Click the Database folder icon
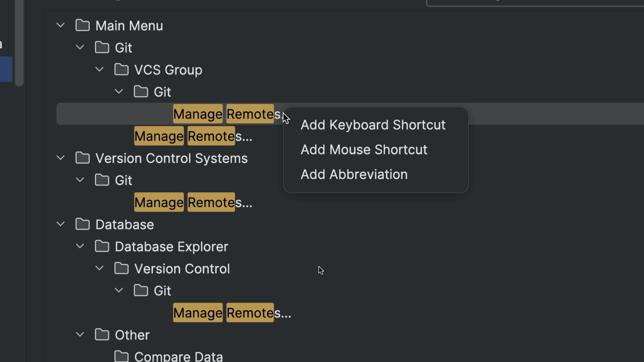 click(83, 224)
